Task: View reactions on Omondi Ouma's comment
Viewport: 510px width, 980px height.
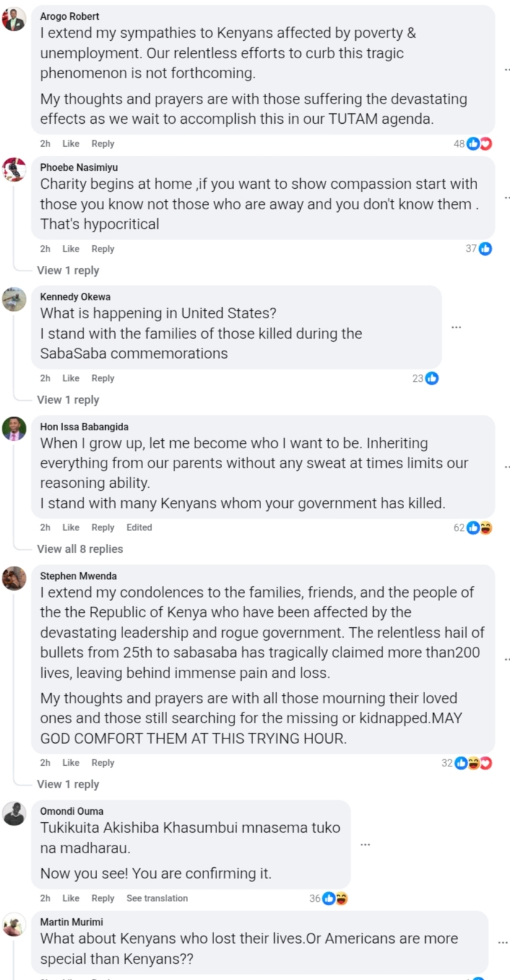Action: (329, 898)
